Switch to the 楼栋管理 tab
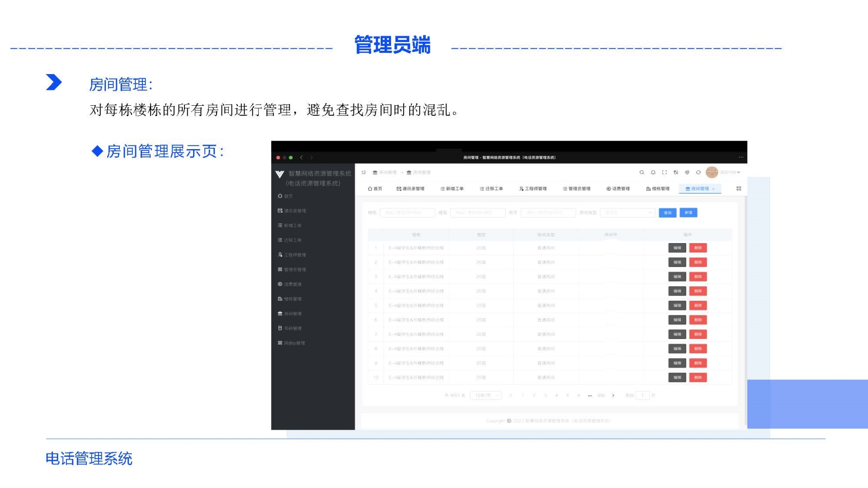Image resolution: width=868 pixels, height=488 pixels. click(658, 188)
